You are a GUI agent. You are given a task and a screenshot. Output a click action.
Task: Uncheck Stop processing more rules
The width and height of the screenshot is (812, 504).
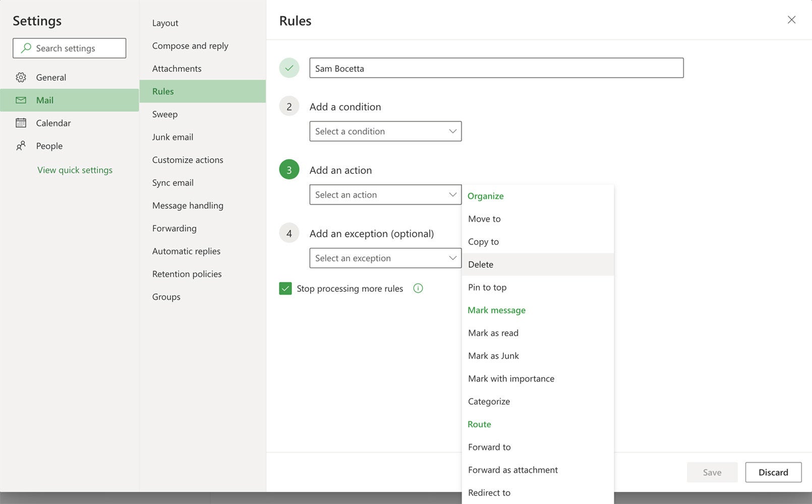coord(285,288)
